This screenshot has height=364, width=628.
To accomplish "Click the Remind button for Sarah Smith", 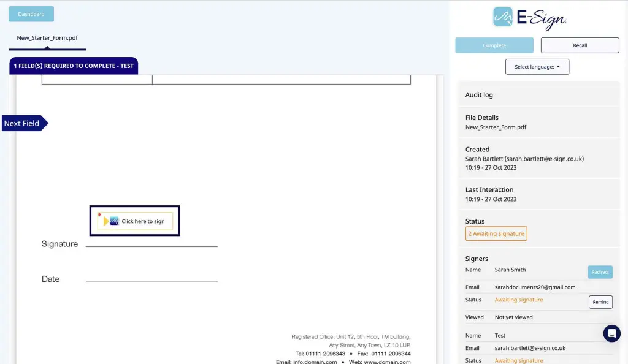I will coord(600,302).
